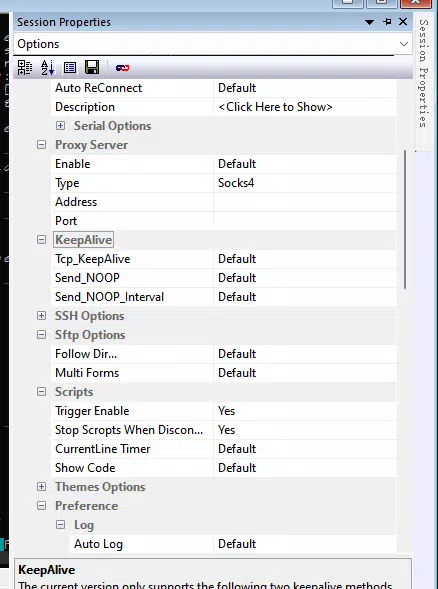Click the red-blue link toolbar icon
The image size is (438, 589).
point(122,68)
